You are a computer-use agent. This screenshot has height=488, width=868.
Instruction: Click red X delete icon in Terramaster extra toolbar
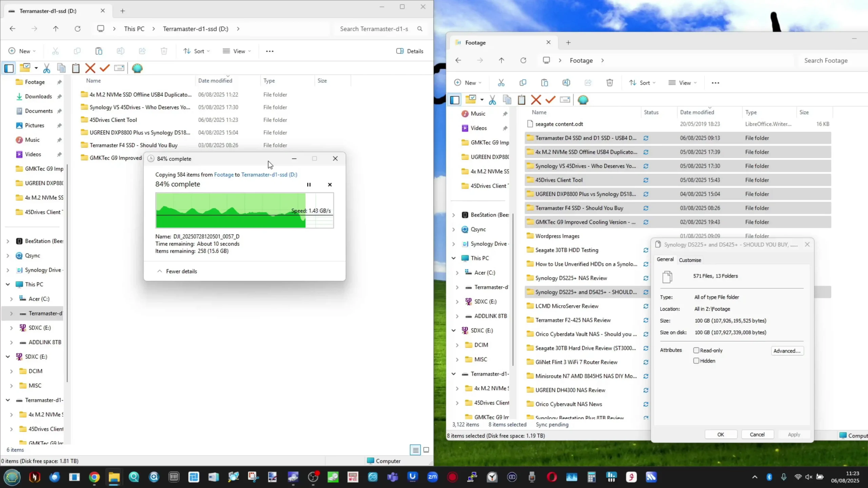90,68
